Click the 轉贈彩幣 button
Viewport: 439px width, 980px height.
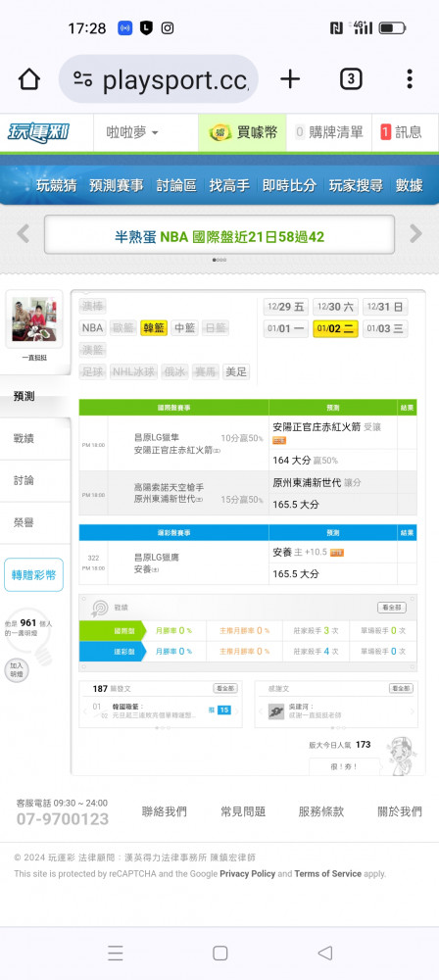33,575
